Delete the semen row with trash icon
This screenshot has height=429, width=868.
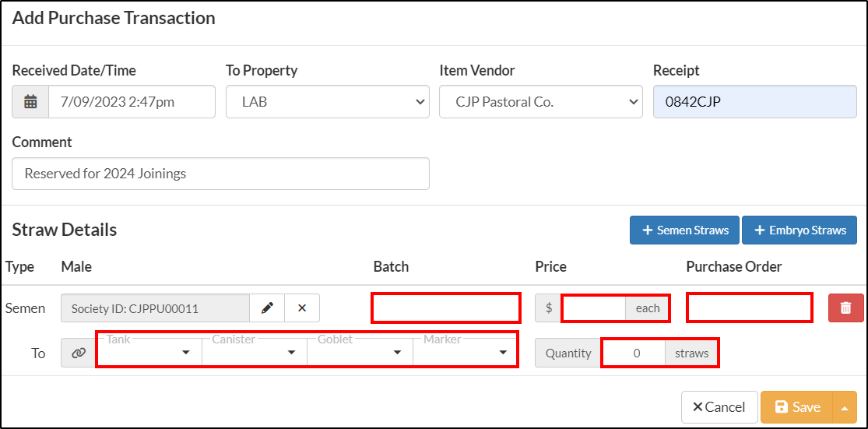[846, 308]
